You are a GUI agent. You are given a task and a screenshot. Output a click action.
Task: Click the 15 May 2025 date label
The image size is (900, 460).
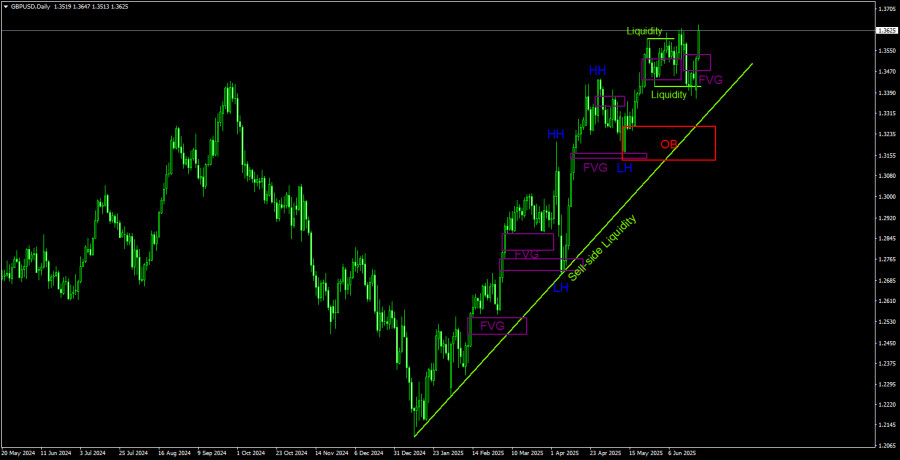(x=645, y=453)
